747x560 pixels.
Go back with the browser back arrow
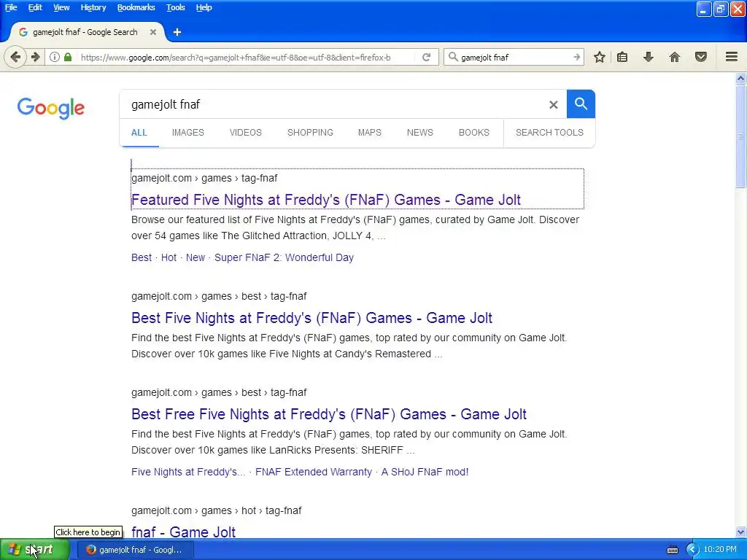tap(15, 57)
